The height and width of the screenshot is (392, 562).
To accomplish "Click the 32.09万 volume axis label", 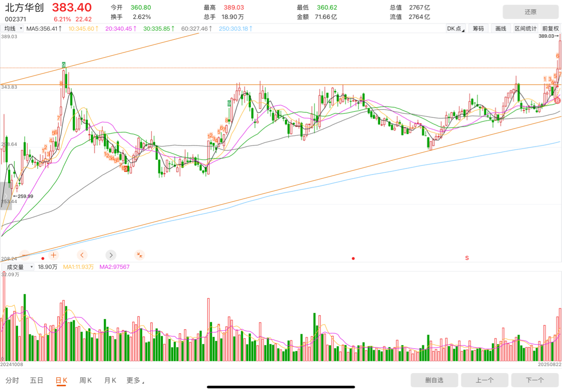I will click(x=10, y=275).
